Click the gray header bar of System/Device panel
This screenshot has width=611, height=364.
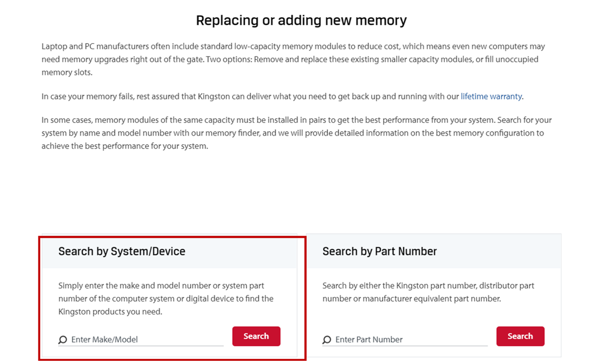click(169, 251)
